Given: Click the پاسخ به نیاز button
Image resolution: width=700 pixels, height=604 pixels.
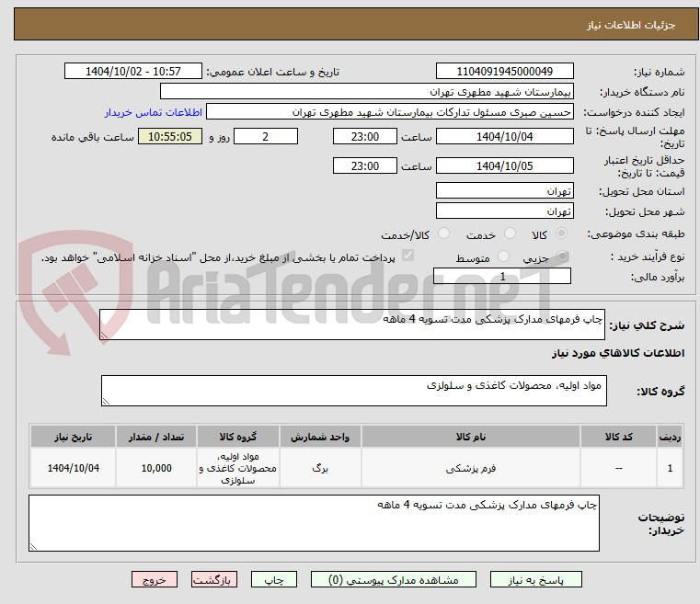Looking at the screenshot, I should point(535,579).
